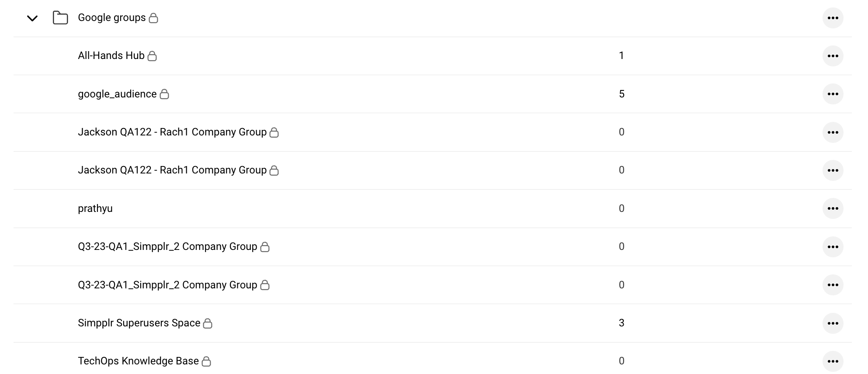Select the All-Hands Hub group
868x374 pixels.
pos(111,55)
